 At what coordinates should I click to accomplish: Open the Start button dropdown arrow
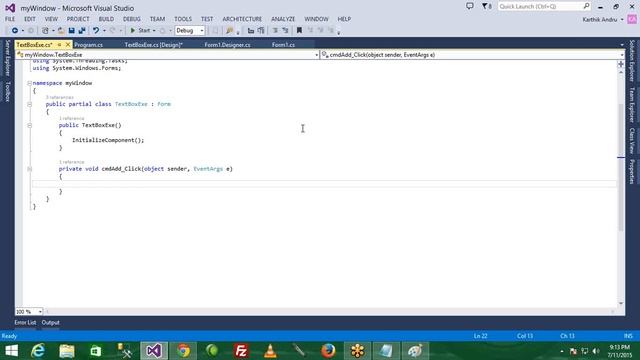(x=154, y=31)
